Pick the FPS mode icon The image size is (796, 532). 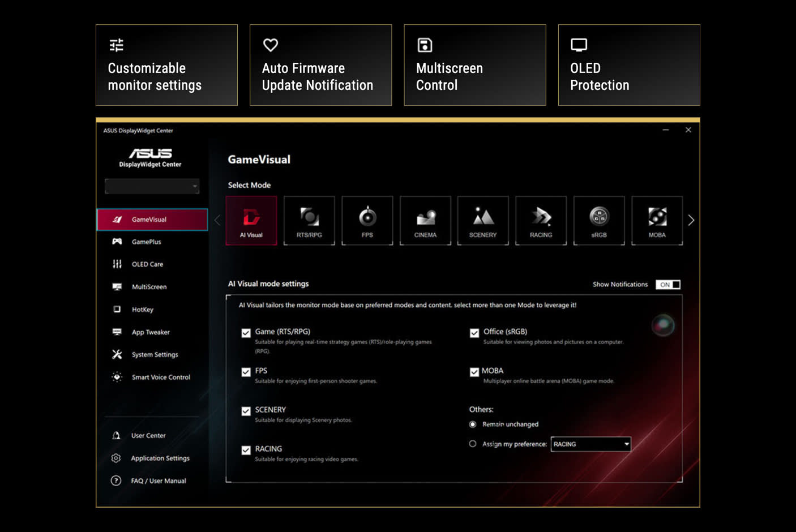367,220
